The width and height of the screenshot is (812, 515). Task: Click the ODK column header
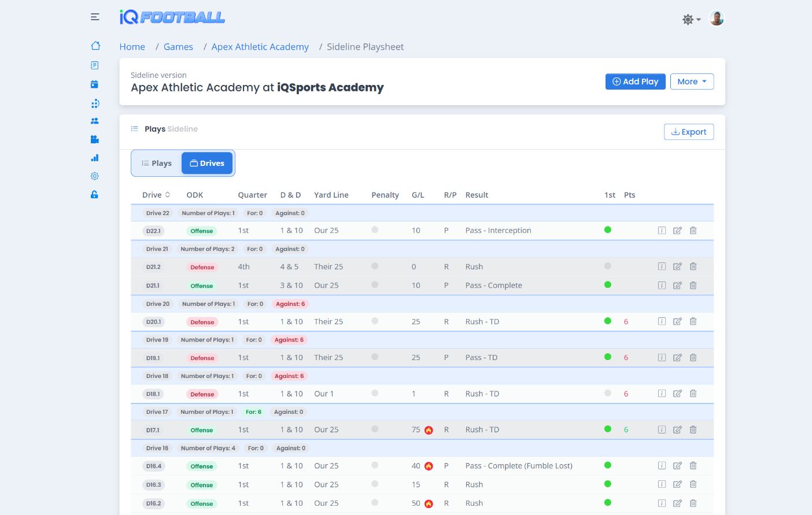[195, 195]
